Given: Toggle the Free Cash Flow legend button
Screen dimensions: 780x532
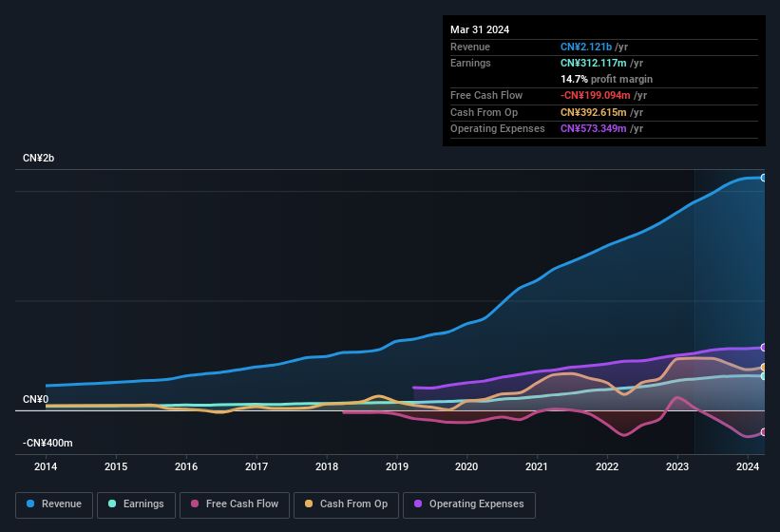Looking at the screenshot, I should click(x=235, y=504).
